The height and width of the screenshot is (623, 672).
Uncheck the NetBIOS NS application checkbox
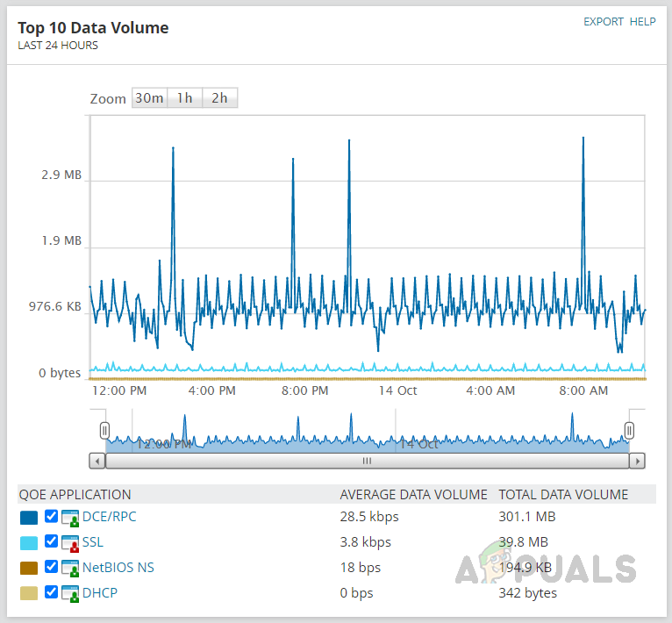(51, 567)
